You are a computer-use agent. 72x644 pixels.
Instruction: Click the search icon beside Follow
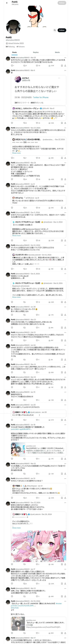point(55,30)
